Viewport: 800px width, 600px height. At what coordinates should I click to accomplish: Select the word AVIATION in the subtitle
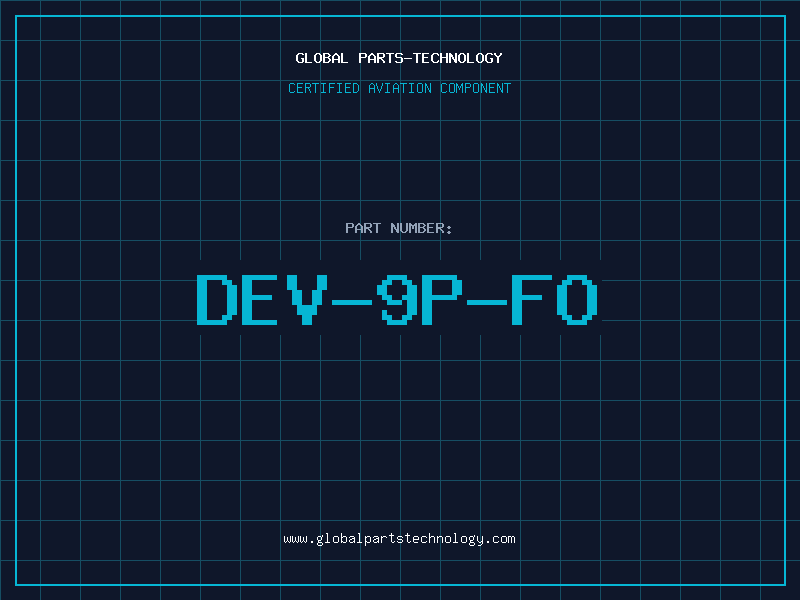[399, 88]
